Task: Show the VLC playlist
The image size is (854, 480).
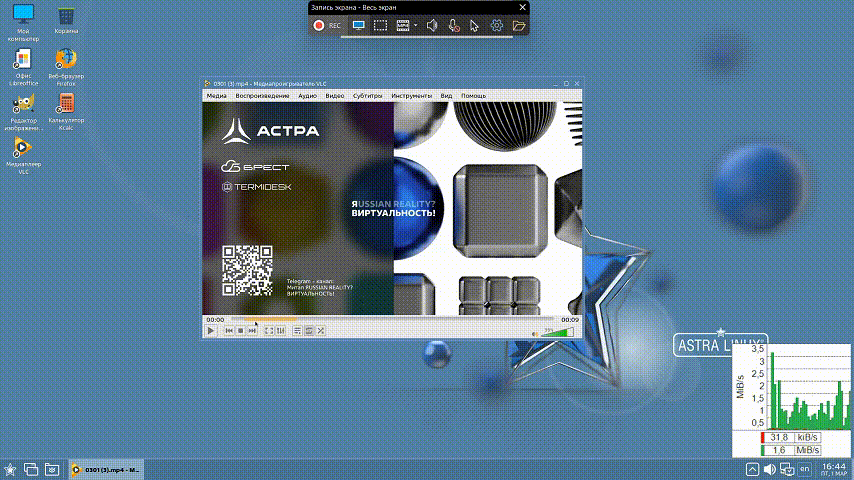Action: coord(298,330)
